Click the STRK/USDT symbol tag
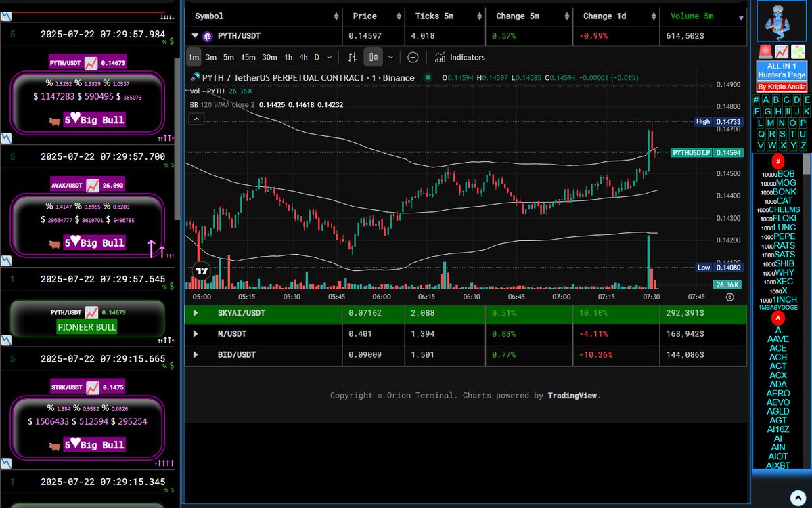This screenshot has width=812, height=508. click(x=67, y=387)
